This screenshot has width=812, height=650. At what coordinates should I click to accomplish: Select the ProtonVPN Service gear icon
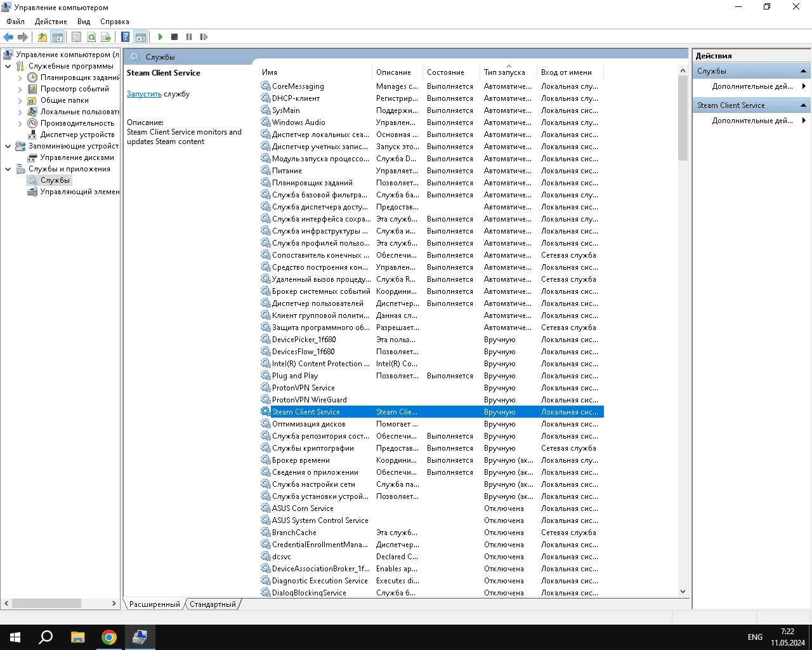coord(266,387)
